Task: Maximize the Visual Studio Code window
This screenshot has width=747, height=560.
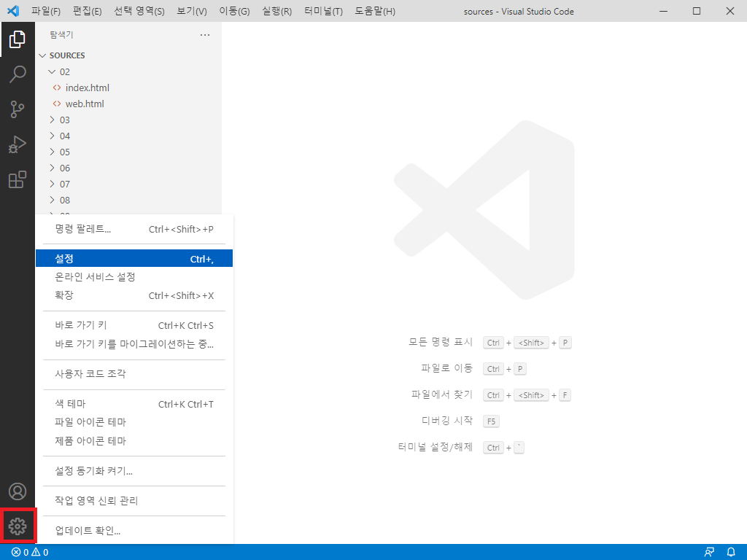Action: tap(697, 11)
